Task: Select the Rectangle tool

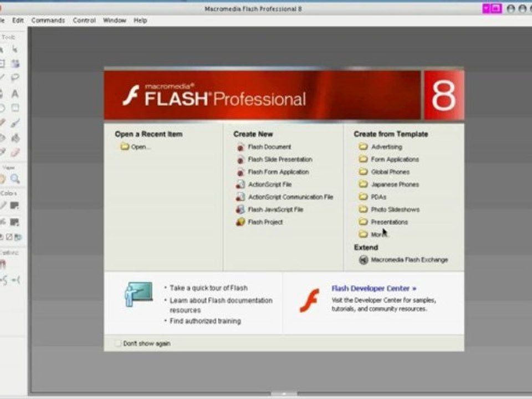Action: pyautogui.click(x=15, y=108)
